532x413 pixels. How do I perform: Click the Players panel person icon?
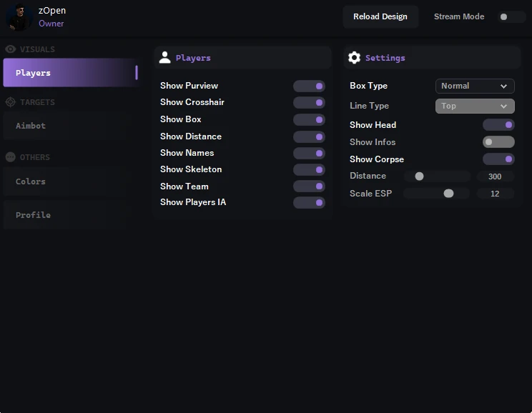pyautogui.click(x=165, y=58)
